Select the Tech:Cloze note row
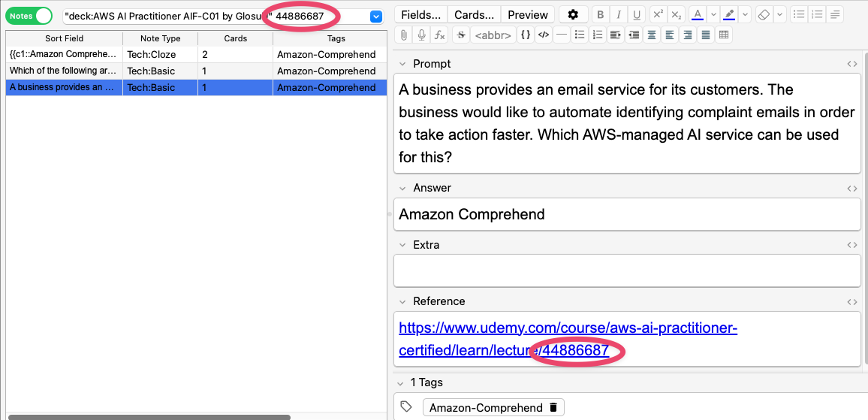Image resolution: width=868 pixels, height=420 pixels. click(x=196, y=55)
